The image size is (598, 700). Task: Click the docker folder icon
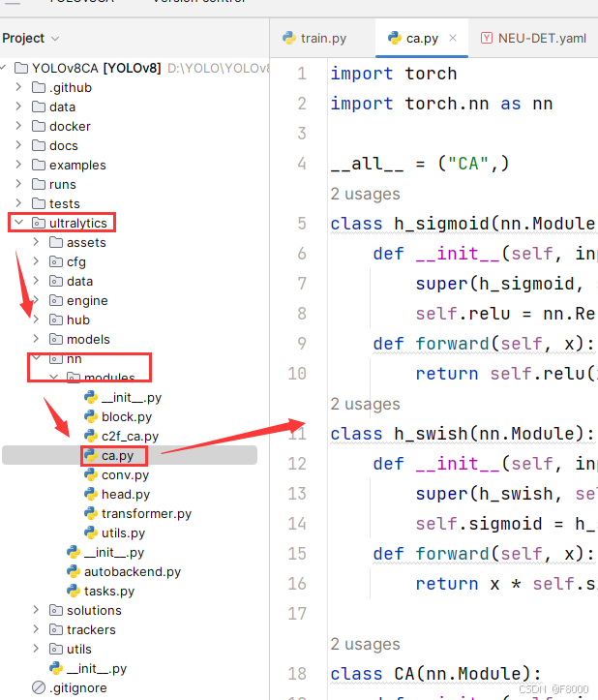coord(39,126)
